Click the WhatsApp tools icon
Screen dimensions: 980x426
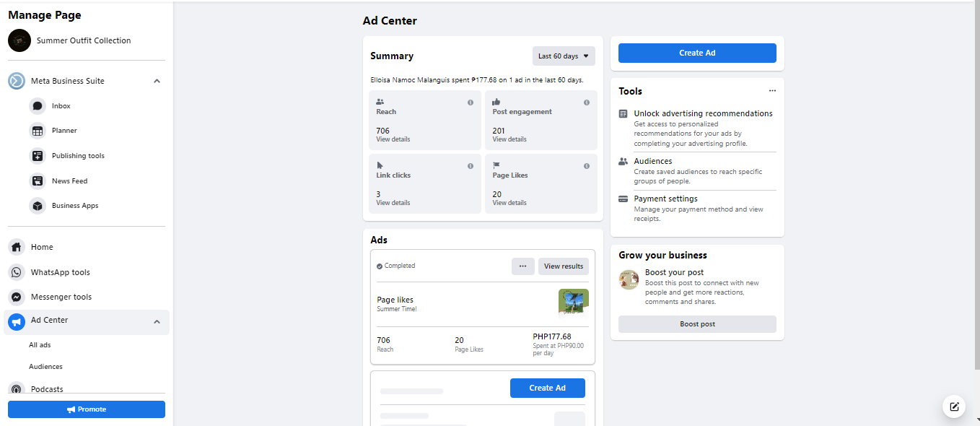[x=17, y=272]
